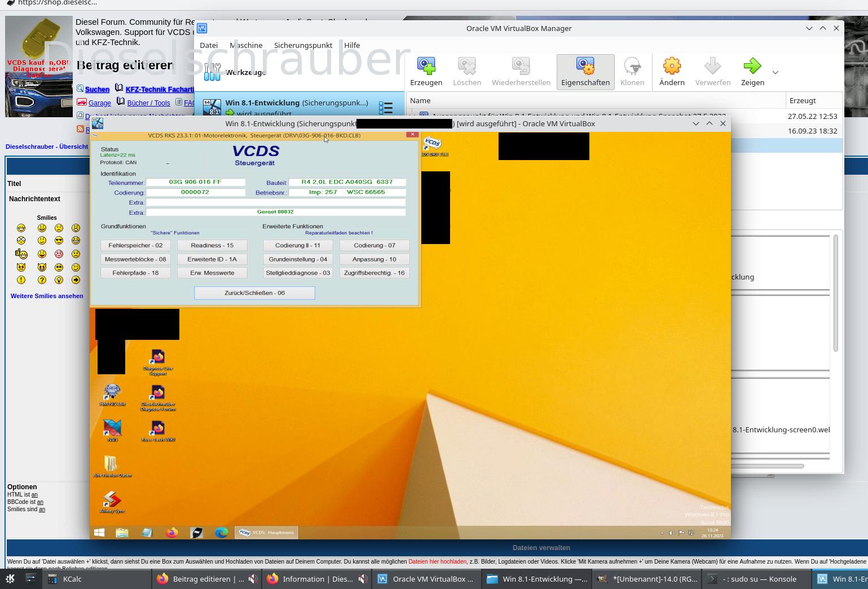Screen dimensions: 868x589
Task: Open Alte Firefox-Daten folder on desktop
Action: tap(112, 467)
